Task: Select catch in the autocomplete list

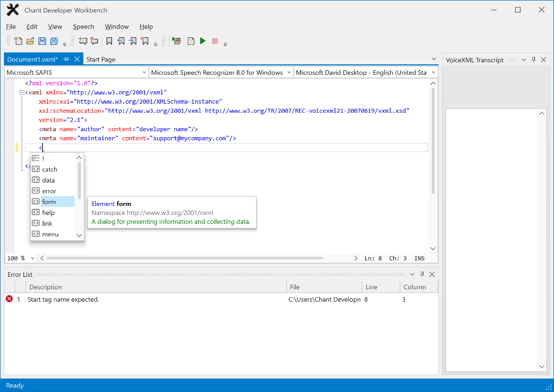Action: (53, 169)
